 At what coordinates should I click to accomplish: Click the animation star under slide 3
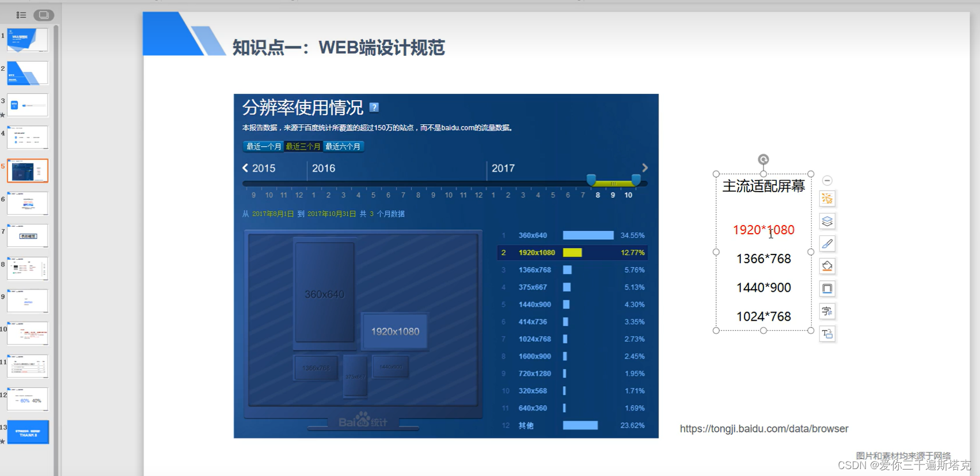(3, 115)
